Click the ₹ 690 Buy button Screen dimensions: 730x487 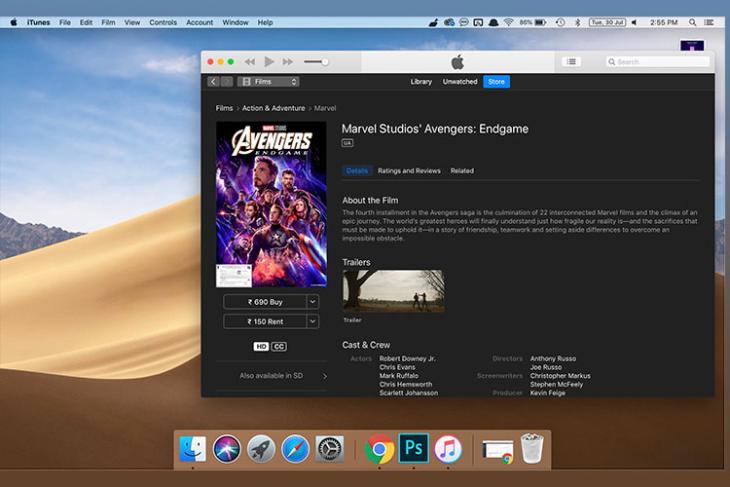pos(265,302)
